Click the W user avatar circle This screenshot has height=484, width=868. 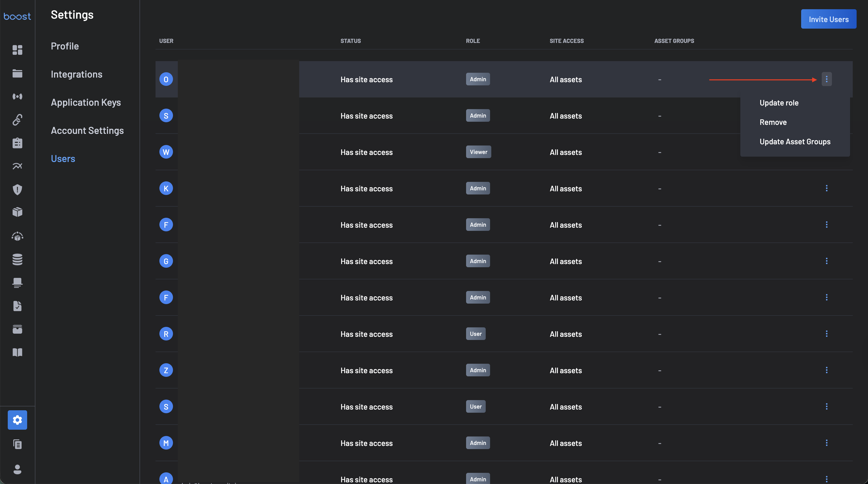click(x=166, y=152)
